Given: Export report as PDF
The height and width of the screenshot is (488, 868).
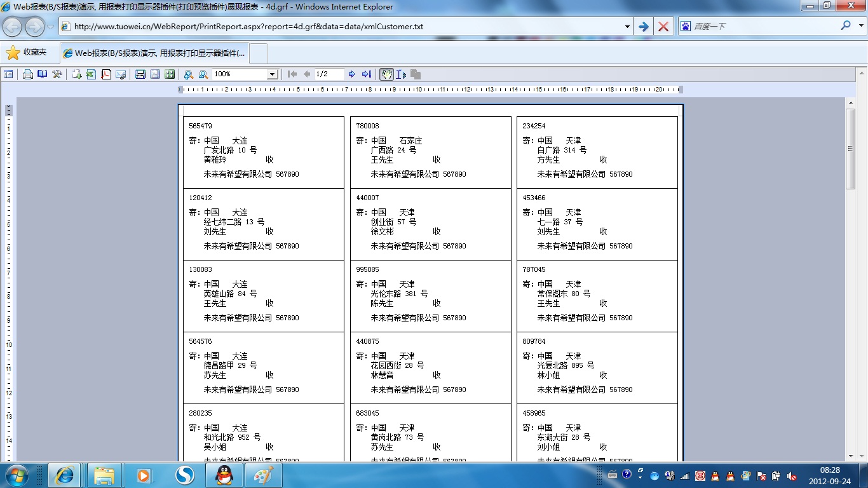Looking at the screenshot, I should (x=105, y=74).
